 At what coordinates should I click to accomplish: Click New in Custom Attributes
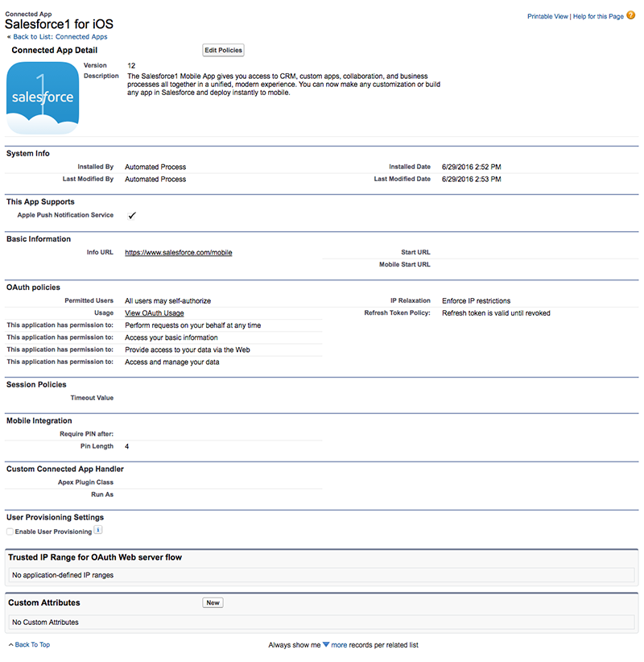[x=213, y=603]
